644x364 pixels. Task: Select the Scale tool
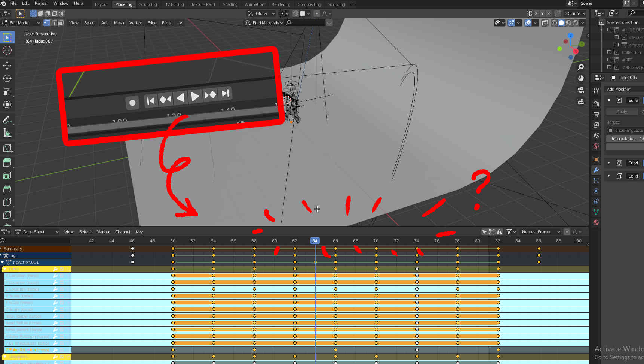coord(7,91)
